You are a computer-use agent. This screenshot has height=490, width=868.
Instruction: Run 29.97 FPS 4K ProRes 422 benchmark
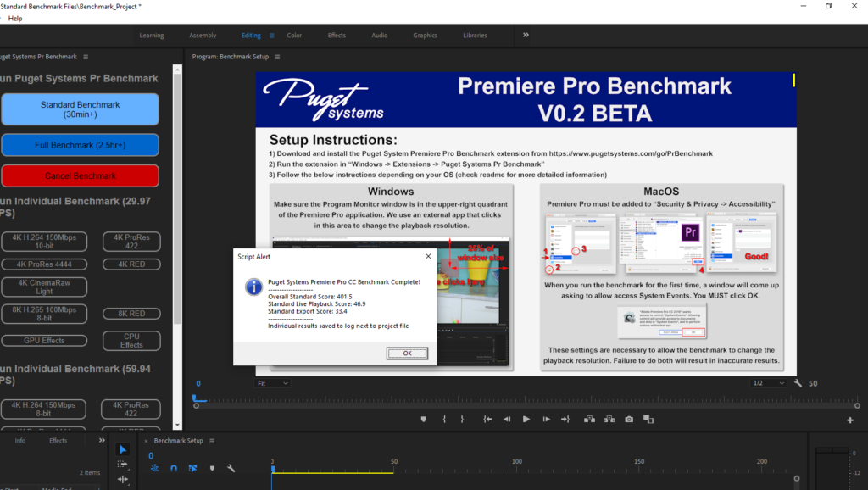tap(131, 242)
